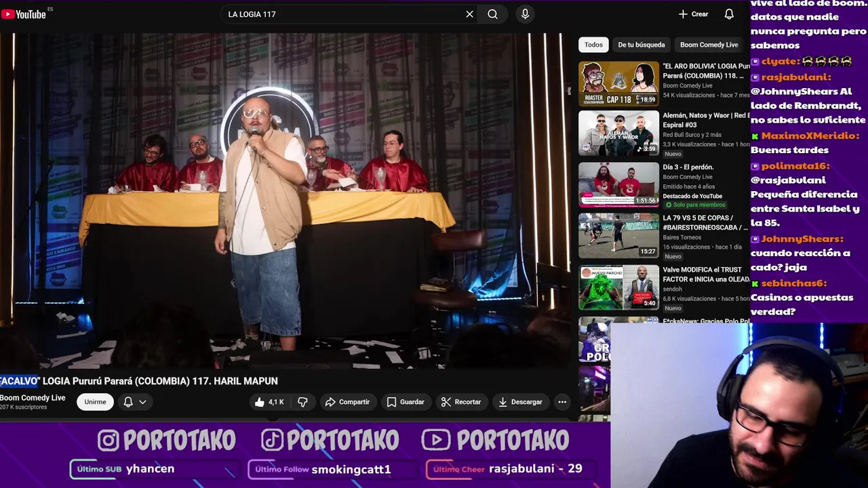Click chat username clyate

780,61
